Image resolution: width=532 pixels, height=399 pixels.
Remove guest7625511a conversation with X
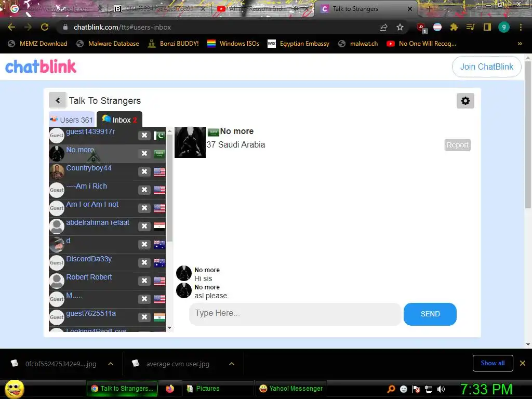[144, 317]
